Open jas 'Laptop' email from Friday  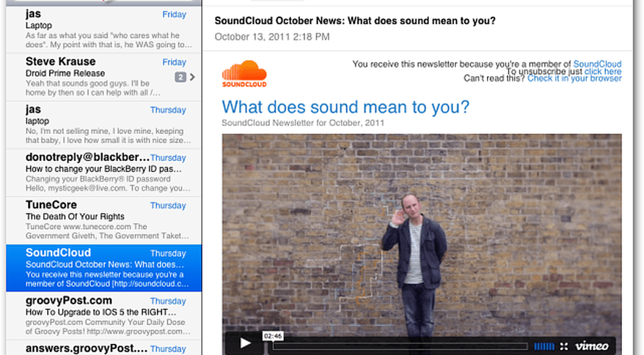pos(104,29)
